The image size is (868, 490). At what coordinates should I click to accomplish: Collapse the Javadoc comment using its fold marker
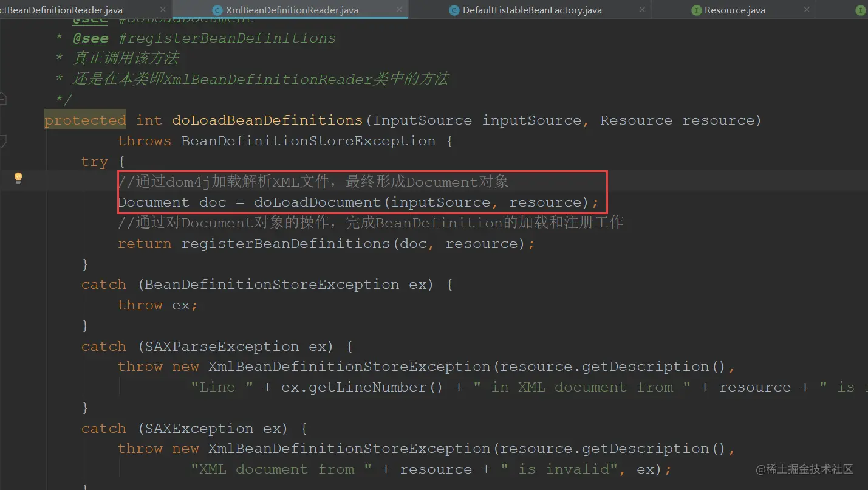tap(3, 98)
